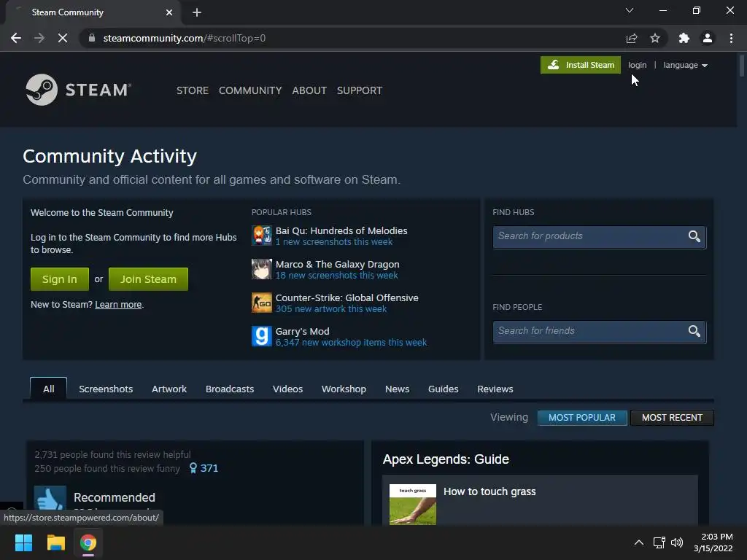Click Marco & The Galaxy Dragon icon
The image size is (747, 560).
pos(262,269)
